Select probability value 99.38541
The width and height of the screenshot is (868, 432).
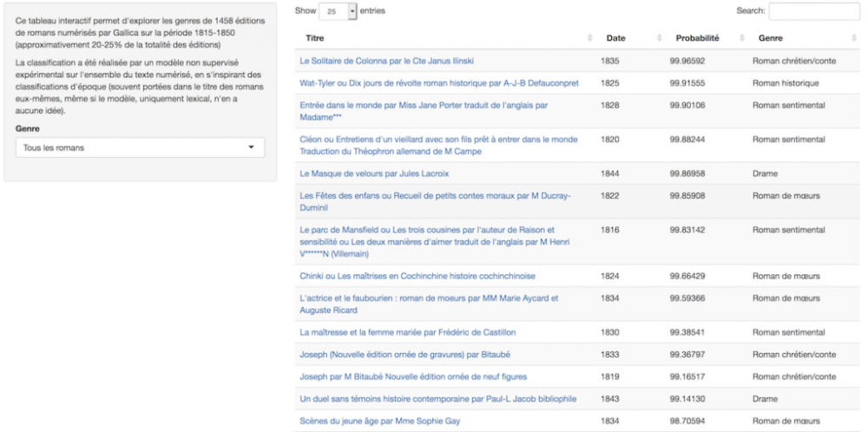coord(687,332)
